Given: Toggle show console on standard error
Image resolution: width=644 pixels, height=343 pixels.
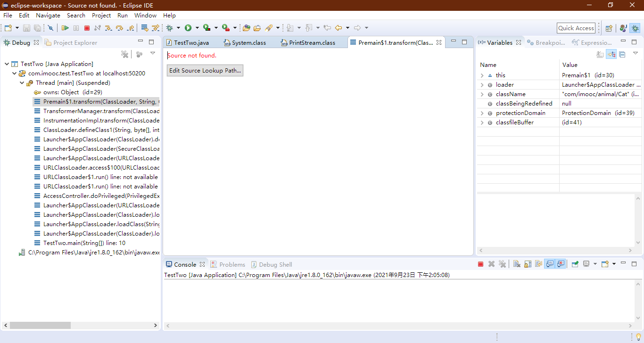Looking at the screenshot, I should 561,264.
